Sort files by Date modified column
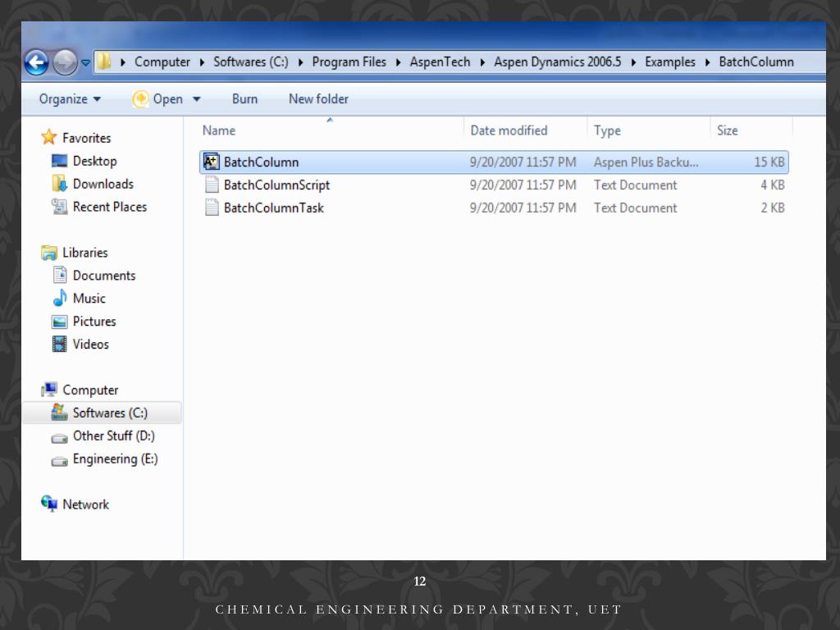840x630 pixels. 509,130
